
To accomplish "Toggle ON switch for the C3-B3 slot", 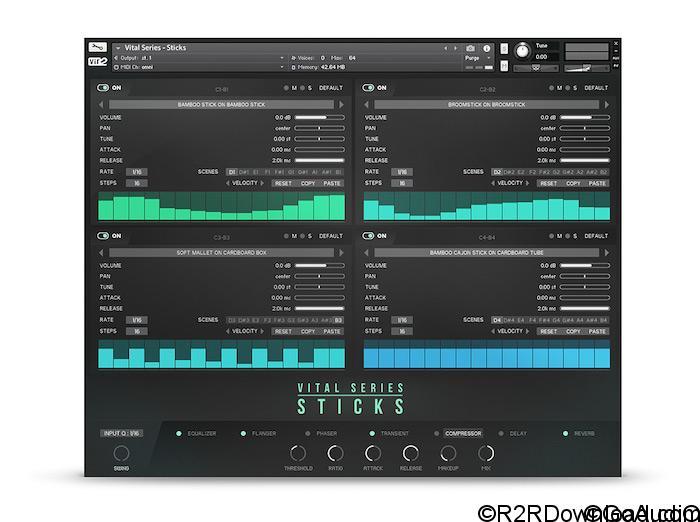I will pos(103,236).
